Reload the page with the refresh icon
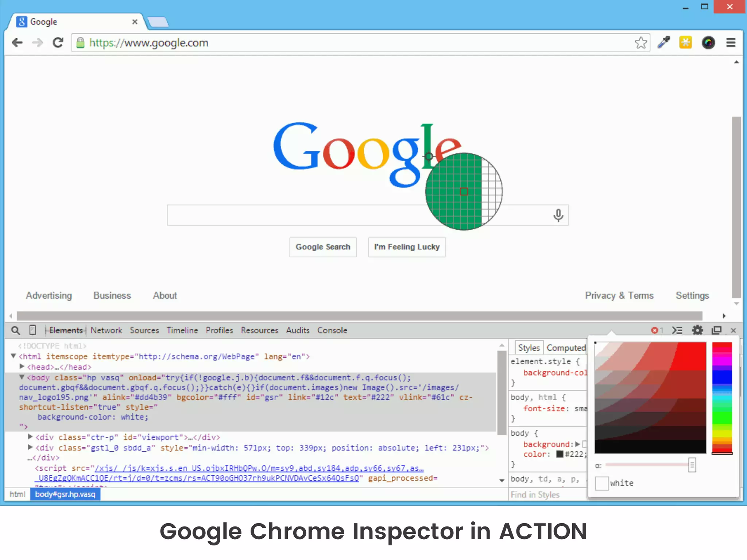The image size is (747, 560). [x=58, y=43]
